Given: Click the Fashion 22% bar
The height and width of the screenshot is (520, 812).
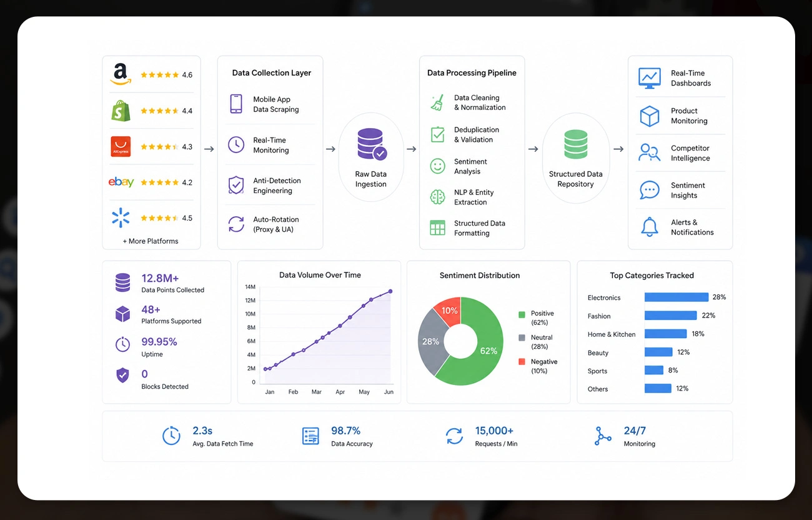Looking at the screenshot, I should point(671,316).
